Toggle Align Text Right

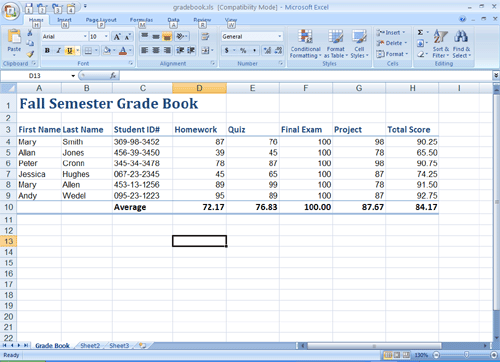pos(167,50)
